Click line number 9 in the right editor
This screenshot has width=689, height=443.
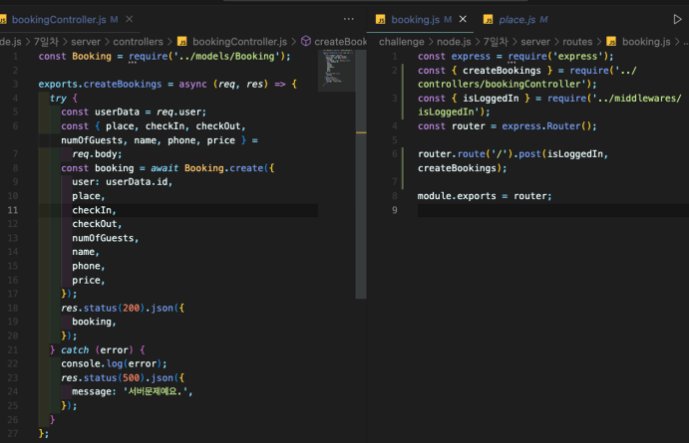[395, 210]
